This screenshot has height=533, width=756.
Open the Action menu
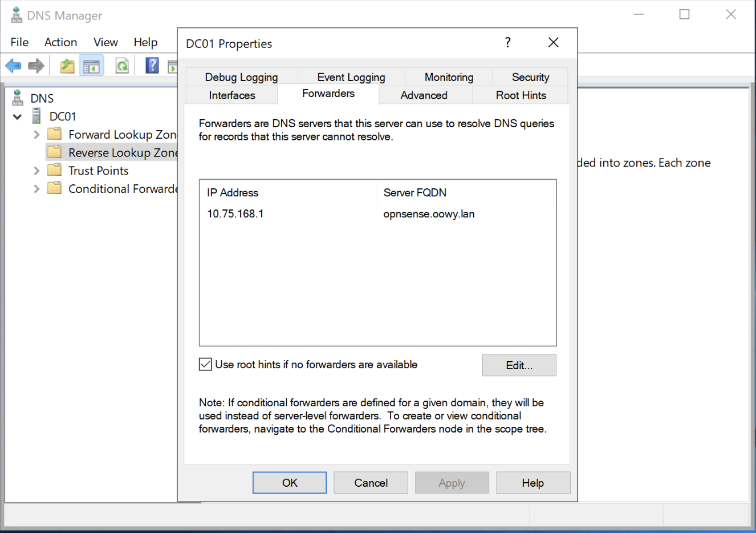[x=60, y=42]
